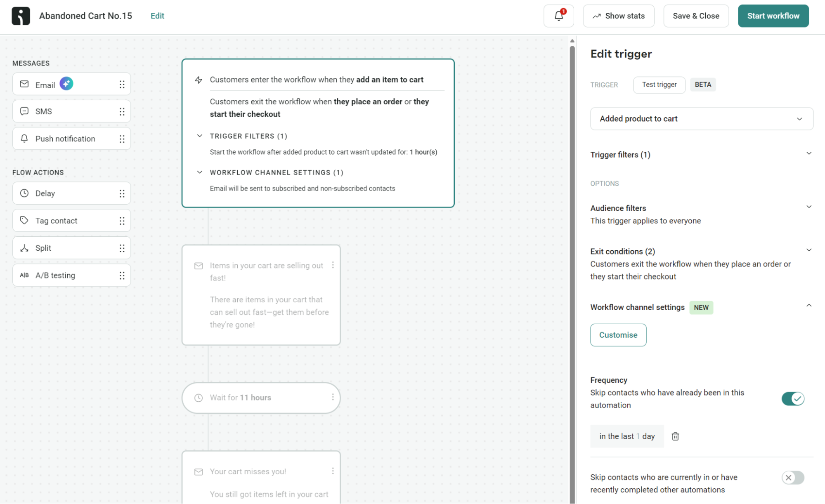Image resolution: width=825 pixels, height=504 pixels.
Task: Open Customise for channel settings
Action: point(618,335)
